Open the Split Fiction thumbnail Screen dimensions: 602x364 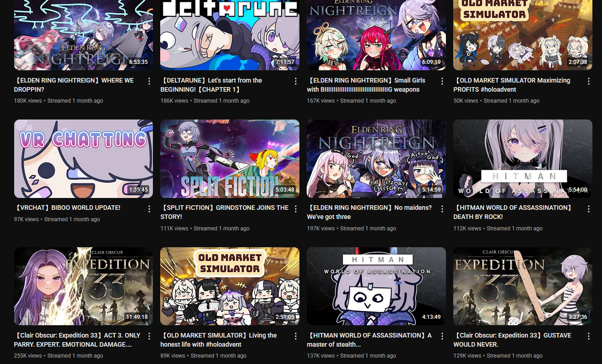pos(230,159)
